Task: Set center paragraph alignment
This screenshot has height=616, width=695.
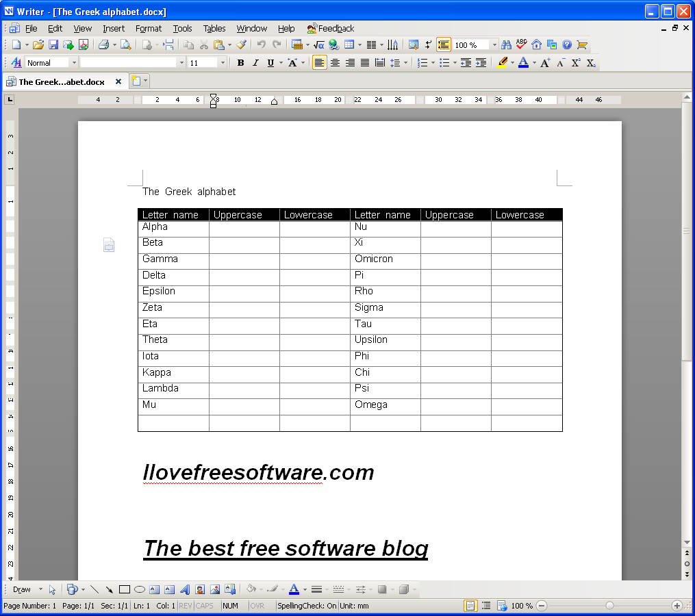Action: tap(335, 63)
